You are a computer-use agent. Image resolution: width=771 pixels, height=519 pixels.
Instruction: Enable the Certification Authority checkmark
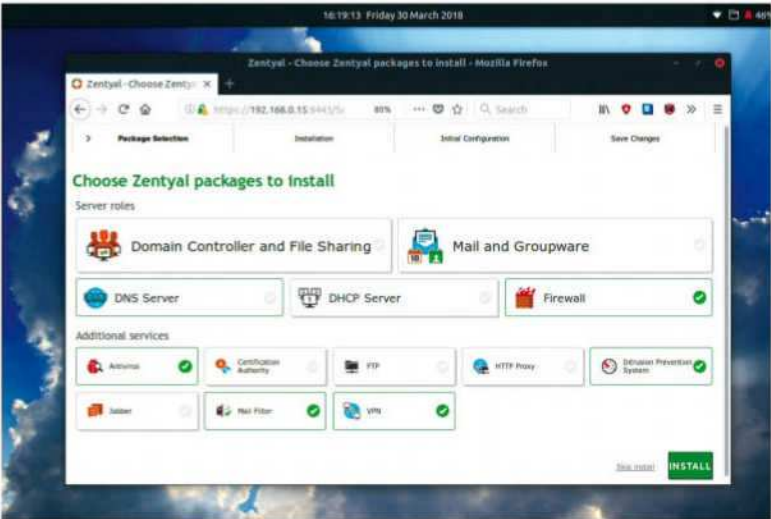pyautogui.click(x=312, y=366)
